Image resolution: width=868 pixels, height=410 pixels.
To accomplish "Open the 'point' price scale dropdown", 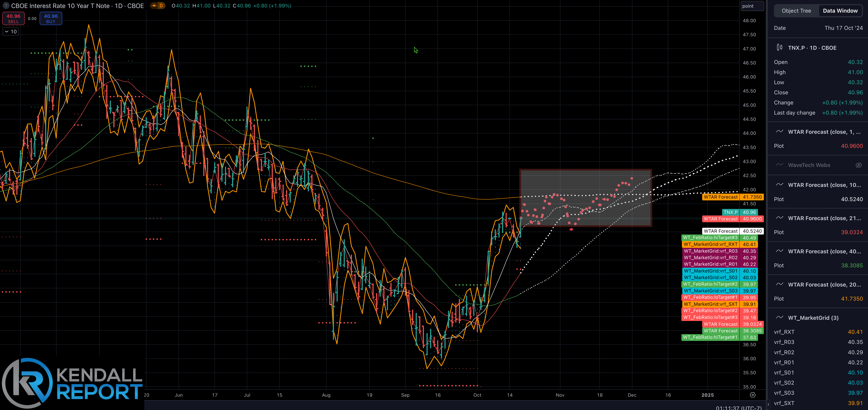I will (752, 6).
